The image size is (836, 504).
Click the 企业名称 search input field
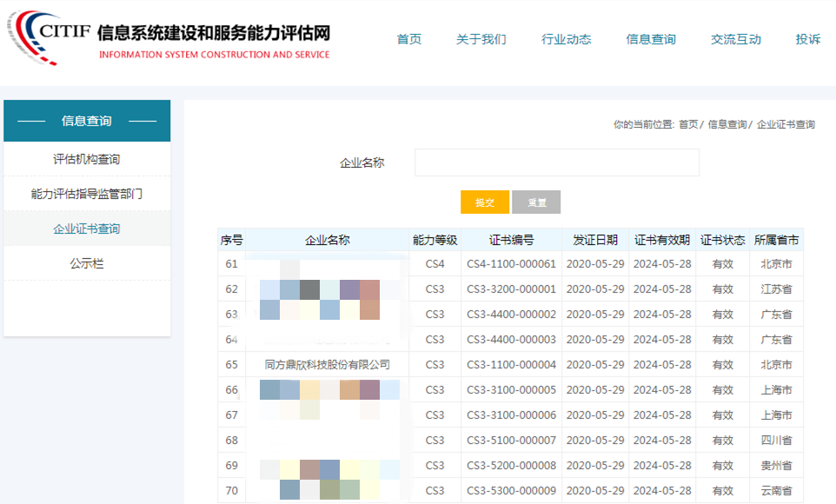tap(556, 162)
